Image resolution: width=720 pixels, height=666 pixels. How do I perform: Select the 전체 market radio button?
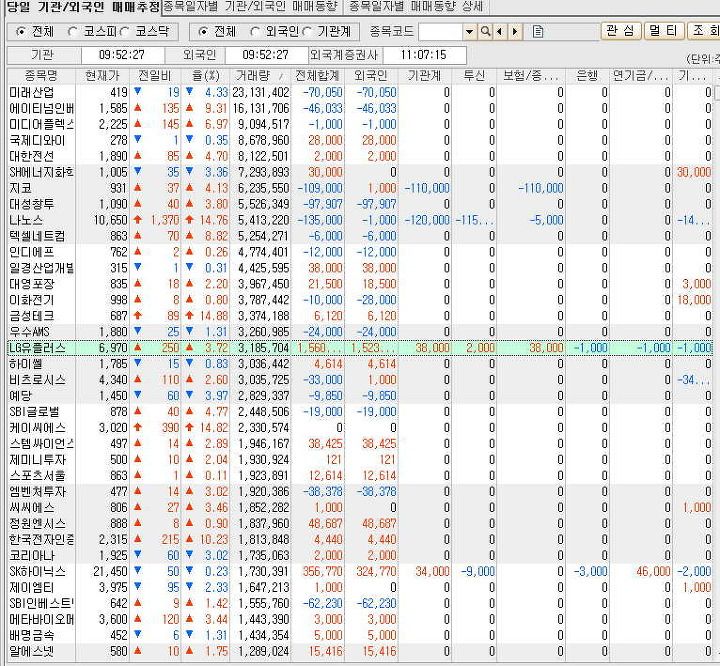click(21, 32)
